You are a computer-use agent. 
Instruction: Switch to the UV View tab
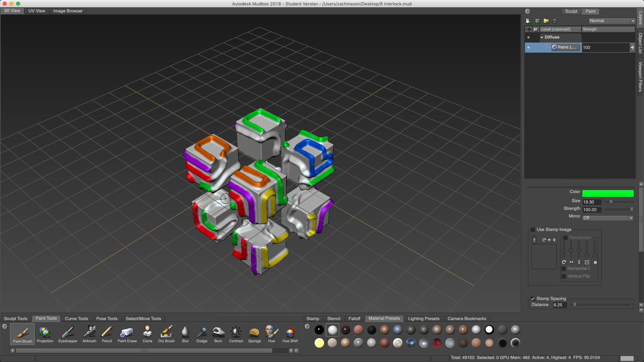tap(37, 11)
